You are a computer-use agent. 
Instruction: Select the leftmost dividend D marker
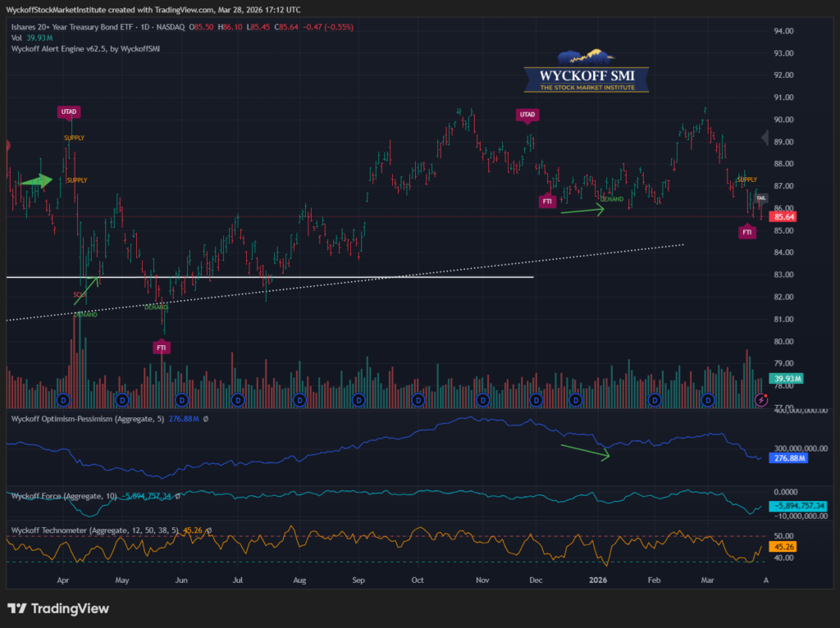tap(64, 400)
